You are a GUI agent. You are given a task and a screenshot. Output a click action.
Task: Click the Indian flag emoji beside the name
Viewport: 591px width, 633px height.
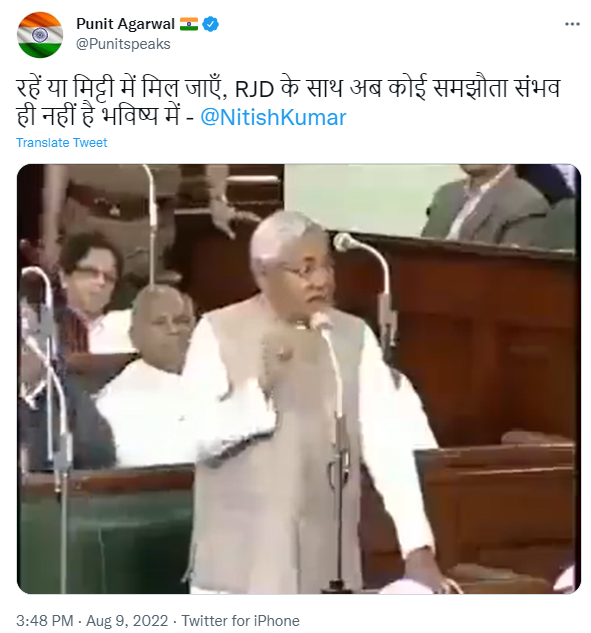click(x=189, y=24)
